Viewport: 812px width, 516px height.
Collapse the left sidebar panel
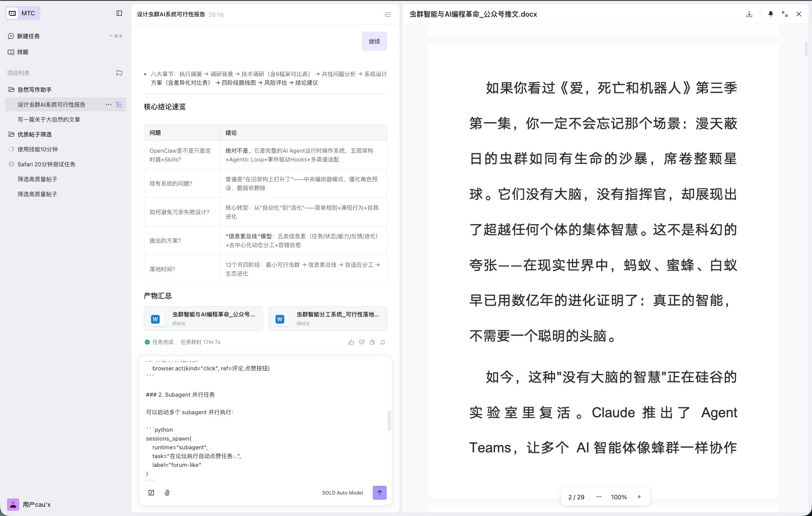[x=119, y=13]
